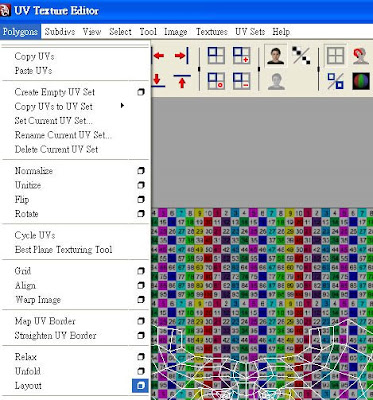Click align UVs down red arrow icon

point(158,81)
